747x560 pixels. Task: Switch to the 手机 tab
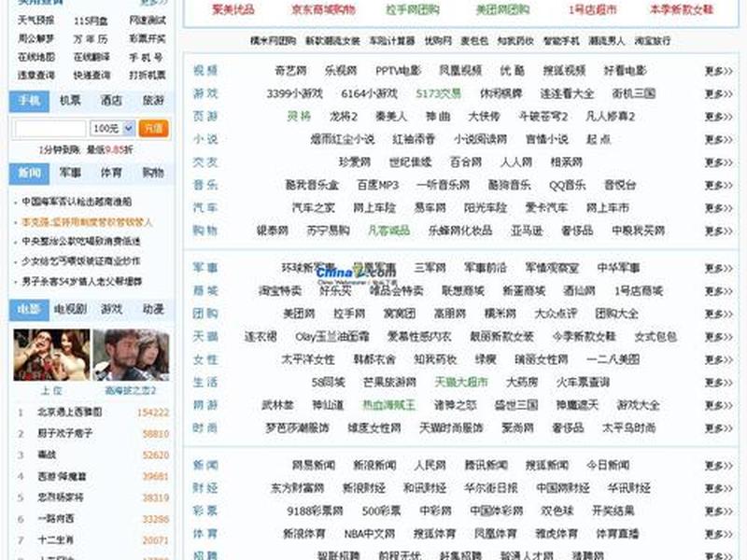pyautogui.click(x=29, y=101)
